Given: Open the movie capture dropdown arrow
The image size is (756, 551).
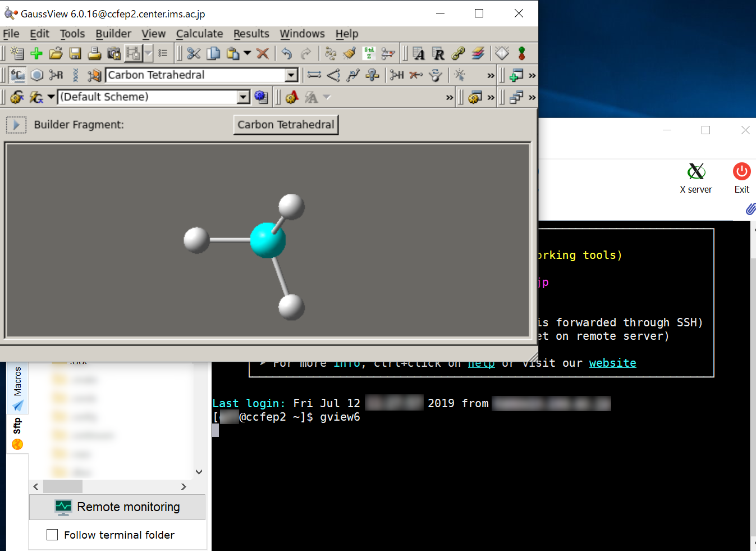Looking at the screenshot, I should pos(148,53).
